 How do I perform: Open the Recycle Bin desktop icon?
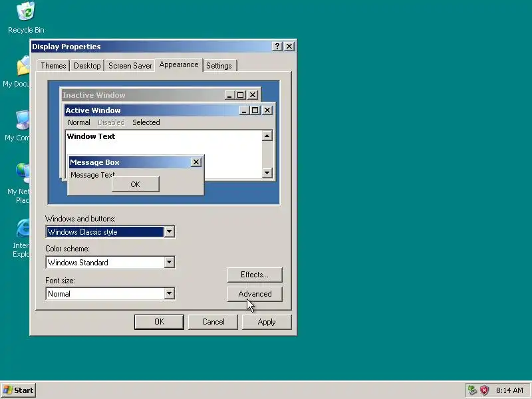pyautogui.click(x=26, y=18)
